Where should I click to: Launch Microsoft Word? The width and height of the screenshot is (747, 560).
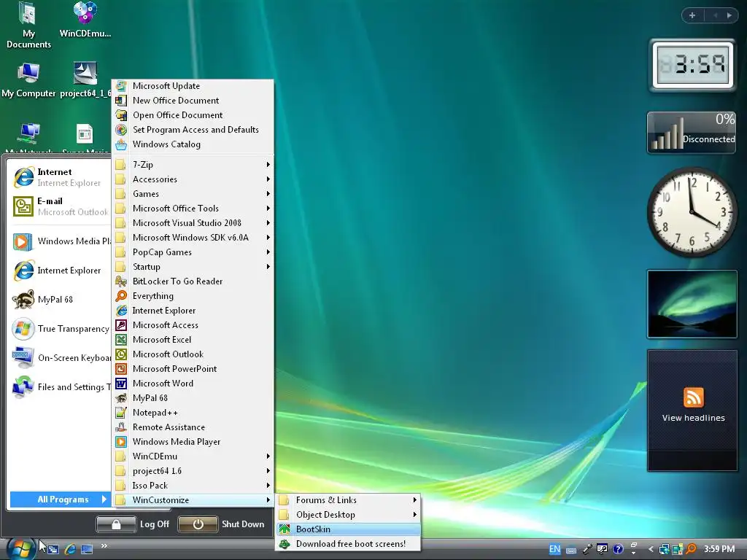click(193, 384)
